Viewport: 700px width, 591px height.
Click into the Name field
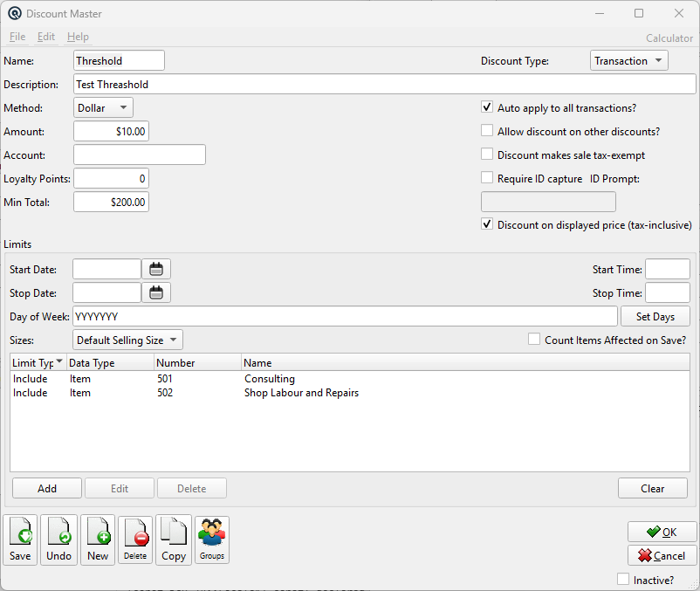point(120,61)
